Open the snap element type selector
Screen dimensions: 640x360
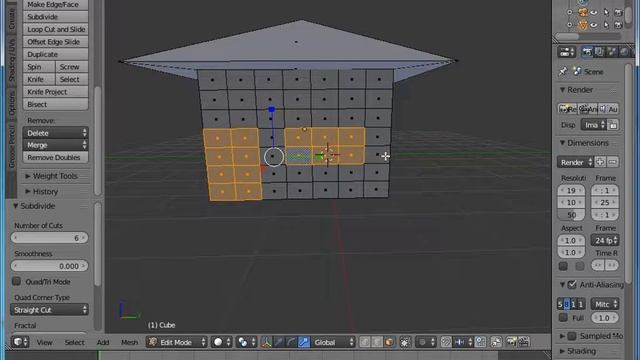pos(462,342)
